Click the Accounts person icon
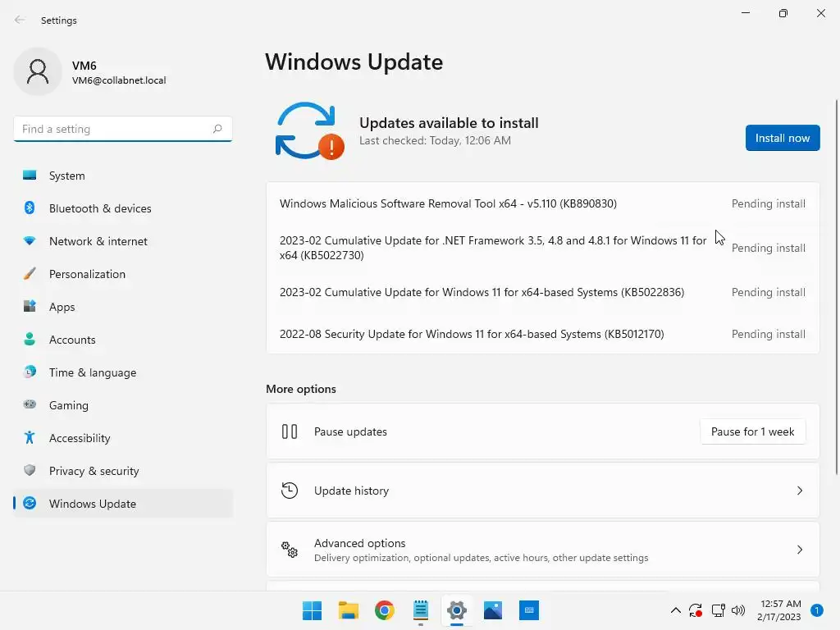This screenshot has width=840, height=630. [30, 339]
